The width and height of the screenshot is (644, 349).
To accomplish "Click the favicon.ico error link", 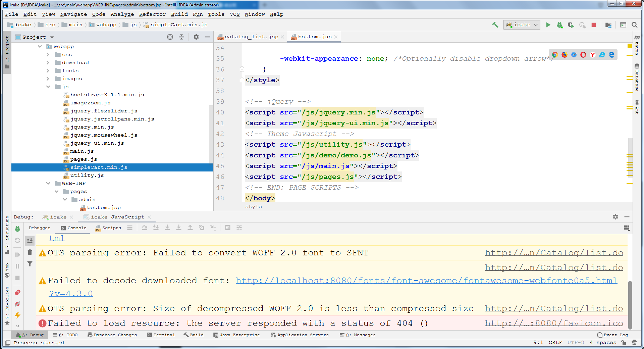I will coord(554,323).
